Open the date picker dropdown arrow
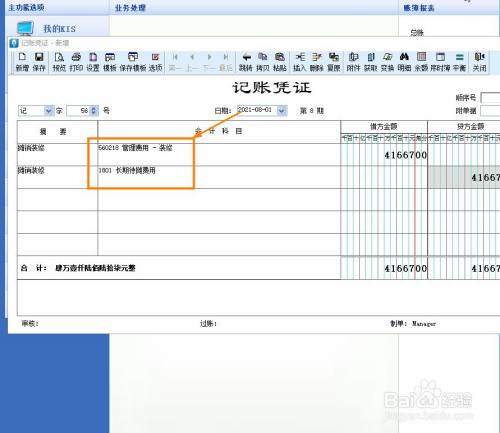The image size is (500, 433). 282,110
